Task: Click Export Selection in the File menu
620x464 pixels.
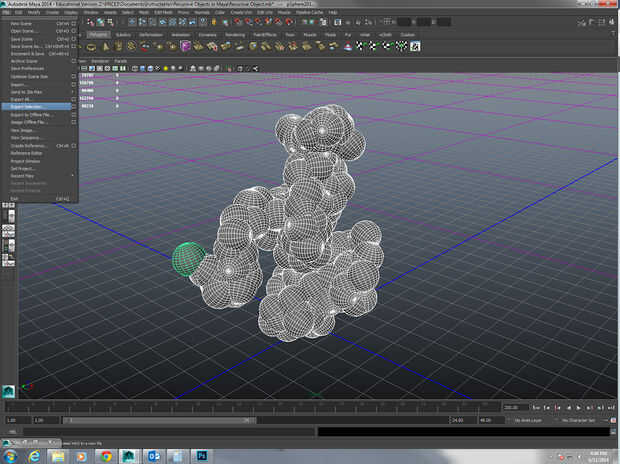Action: click(30, 107)
